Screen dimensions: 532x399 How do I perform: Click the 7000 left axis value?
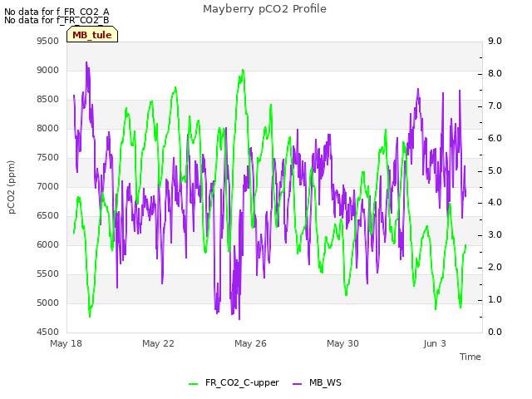pos(48,186)
